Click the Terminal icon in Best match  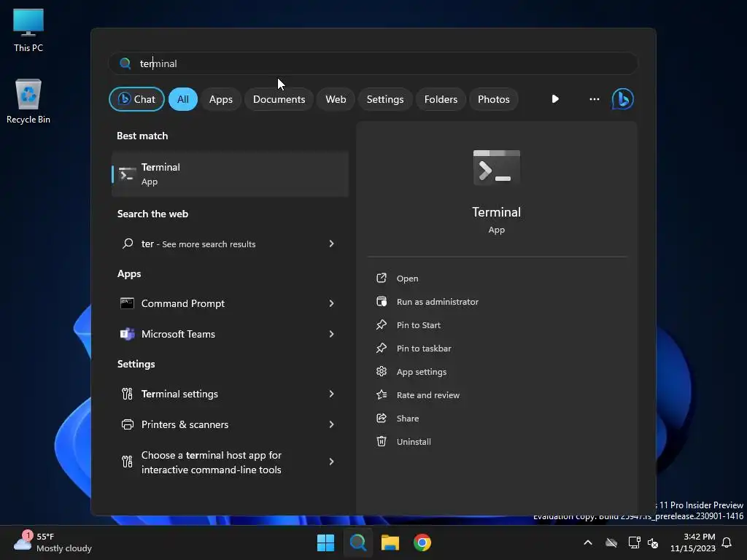tap(127, 174)
